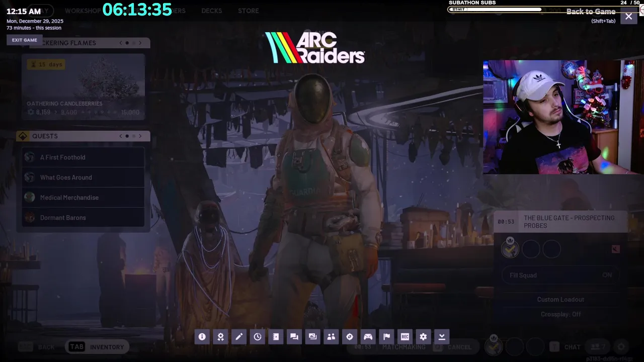644x362 pixels.
Task: Open the STORE tab in top navigation
Action: (249, 11)
